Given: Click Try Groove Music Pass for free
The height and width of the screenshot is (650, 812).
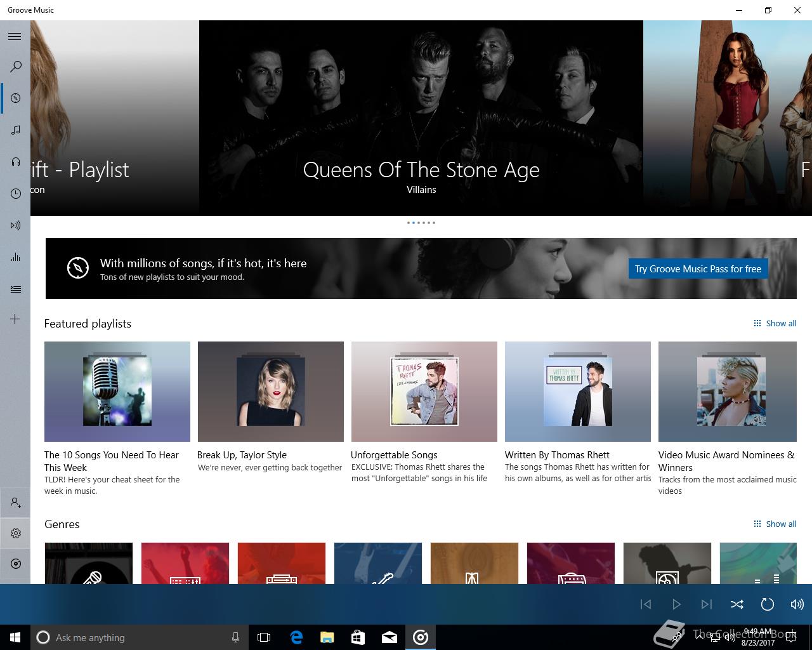Looking at the screenshot, I should [698, 269].
